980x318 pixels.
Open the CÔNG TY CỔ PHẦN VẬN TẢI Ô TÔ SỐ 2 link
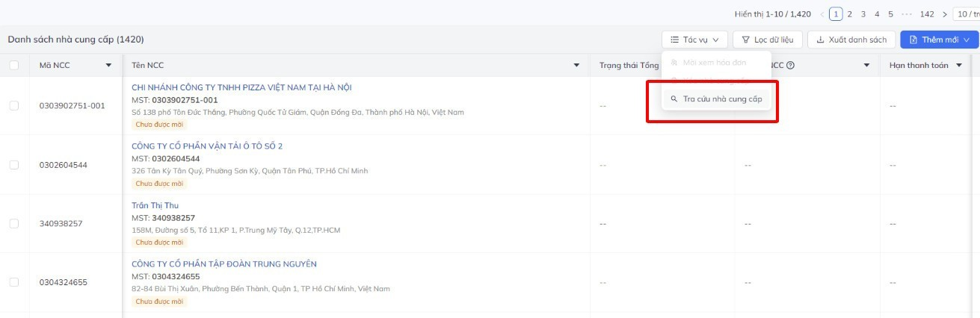pos(207,146)
